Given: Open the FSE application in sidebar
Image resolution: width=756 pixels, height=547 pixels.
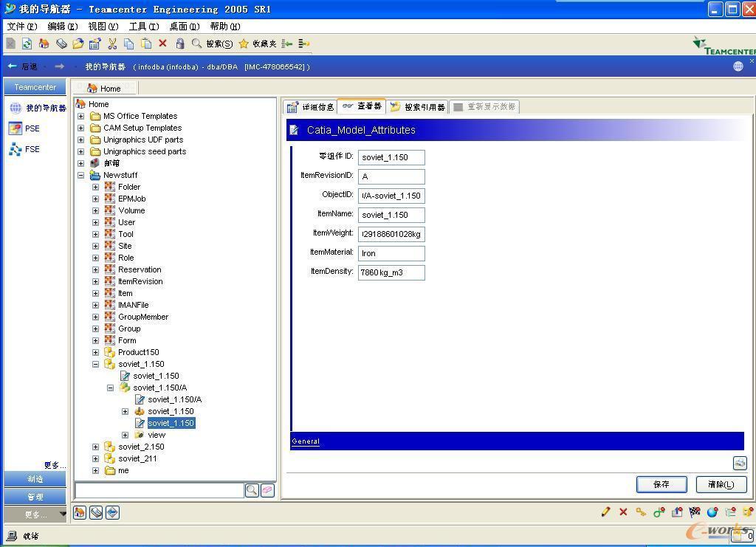Looking at the screenshot, I should tap(24, 149).
